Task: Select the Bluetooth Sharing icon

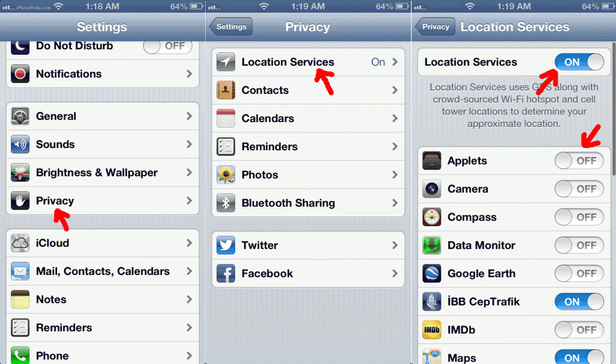Action: point(226,203)
